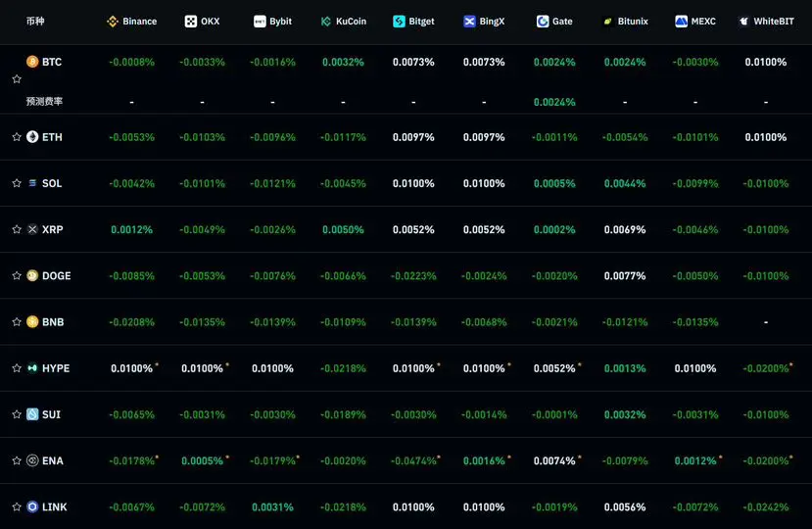Click the KuCoin exchange logo icon
The image size is (812, 529).
click(x=326, y=22)
